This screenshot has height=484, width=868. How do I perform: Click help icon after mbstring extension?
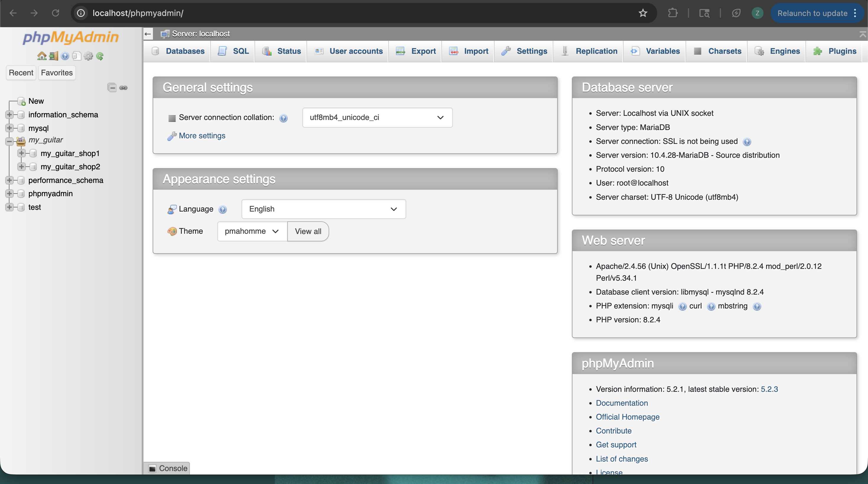pos(757,306)
